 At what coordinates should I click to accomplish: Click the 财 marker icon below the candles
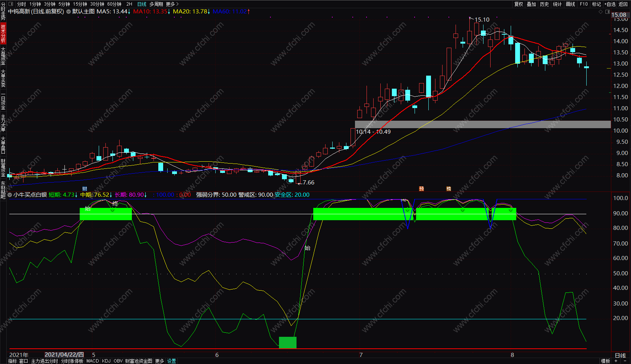[x=85, y=189]
